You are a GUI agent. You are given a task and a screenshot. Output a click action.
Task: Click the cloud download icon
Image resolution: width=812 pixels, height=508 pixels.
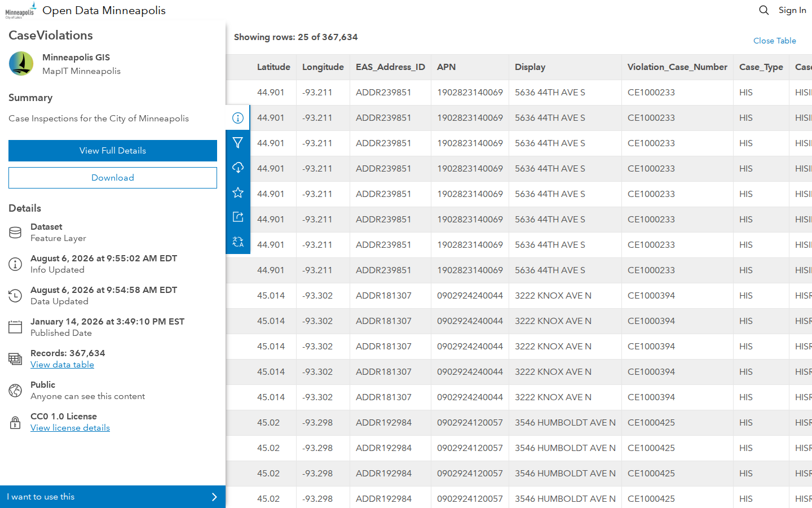click(x=238, y=168)
